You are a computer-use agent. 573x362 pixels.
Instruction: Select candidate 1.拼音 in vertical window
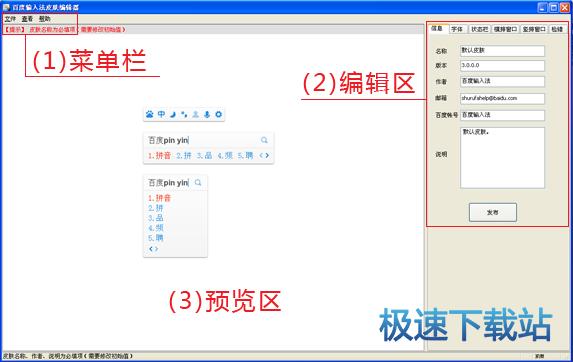coord(159,198)
